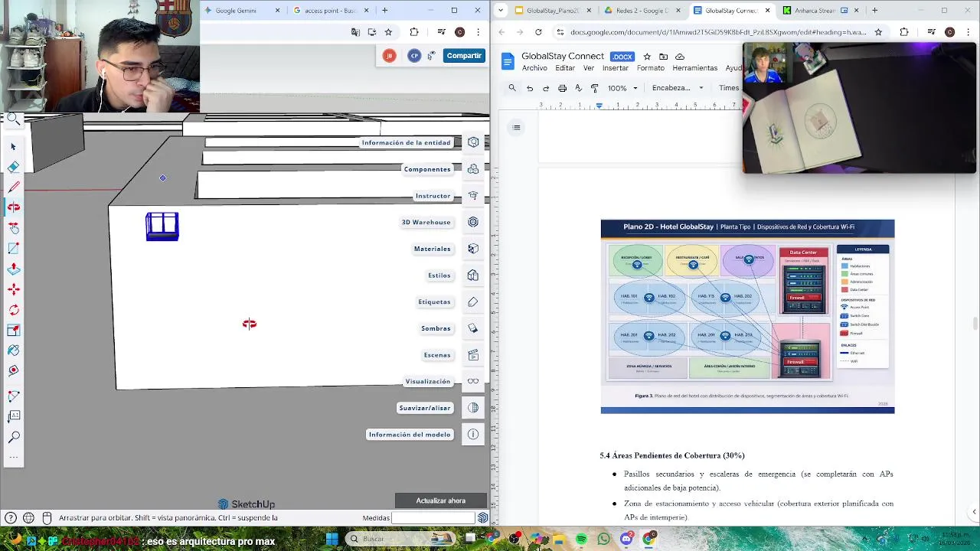The image size is (980, 551).
Task: Click the Actualizar ahora button
Action: (x=441, y=500)
